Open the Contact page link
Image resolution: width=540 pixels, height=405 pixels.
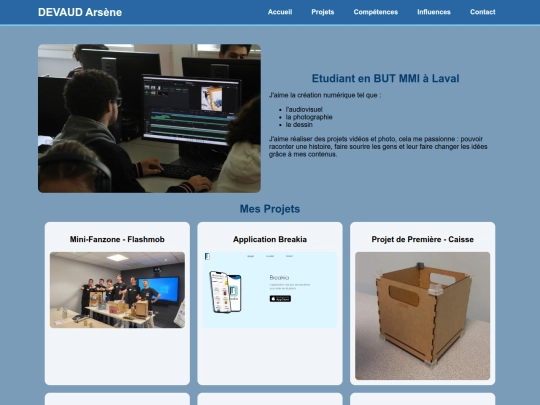(482, 12)
